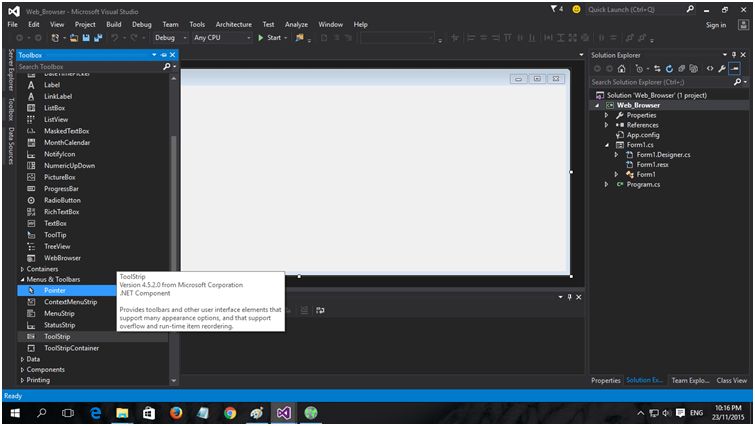The image size is (755, 426).
Task: Click the Sign in link
Action: tap(715, 24)
